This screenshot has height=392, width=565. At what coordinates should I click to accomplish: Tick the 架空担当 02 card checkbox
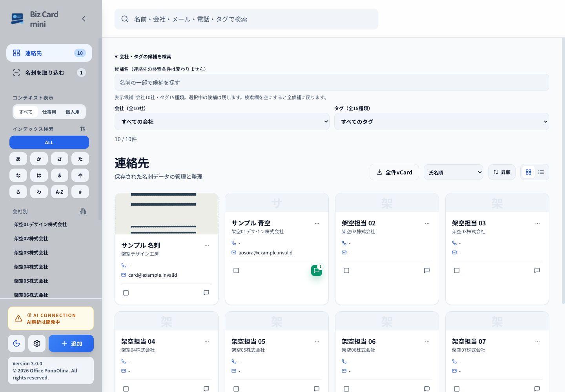[x=346, y=270]
